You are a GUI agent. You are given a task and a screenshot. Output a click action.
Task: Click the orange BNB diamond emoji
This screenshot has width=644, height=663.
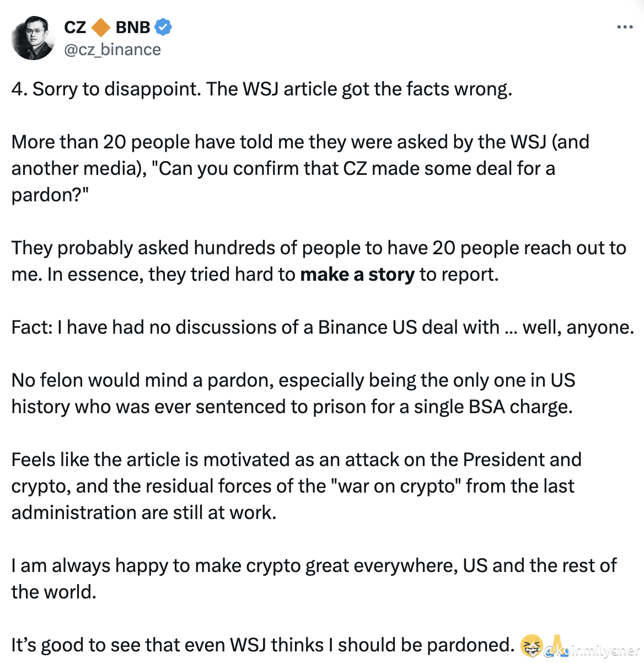[101, 26]
